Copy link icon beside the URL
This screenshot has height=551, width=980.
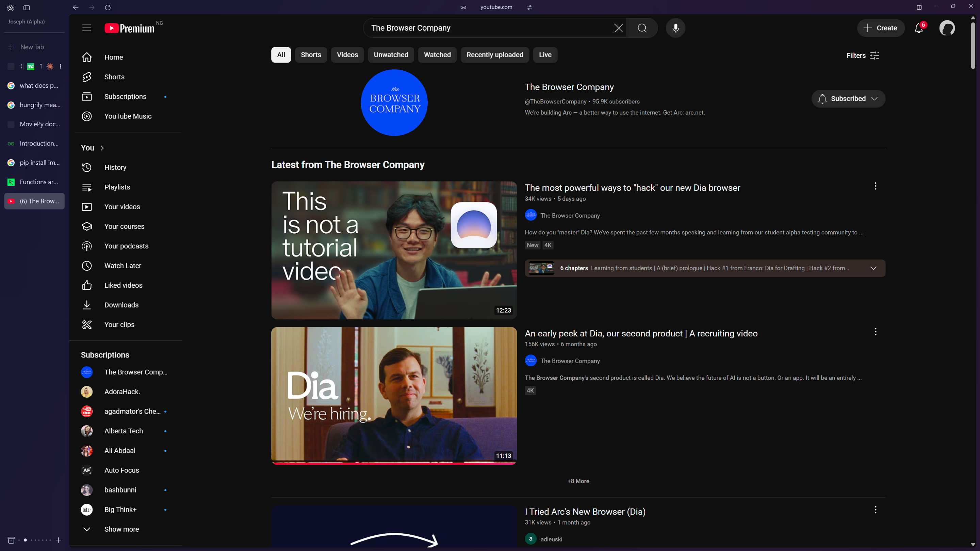pos(463,7)
